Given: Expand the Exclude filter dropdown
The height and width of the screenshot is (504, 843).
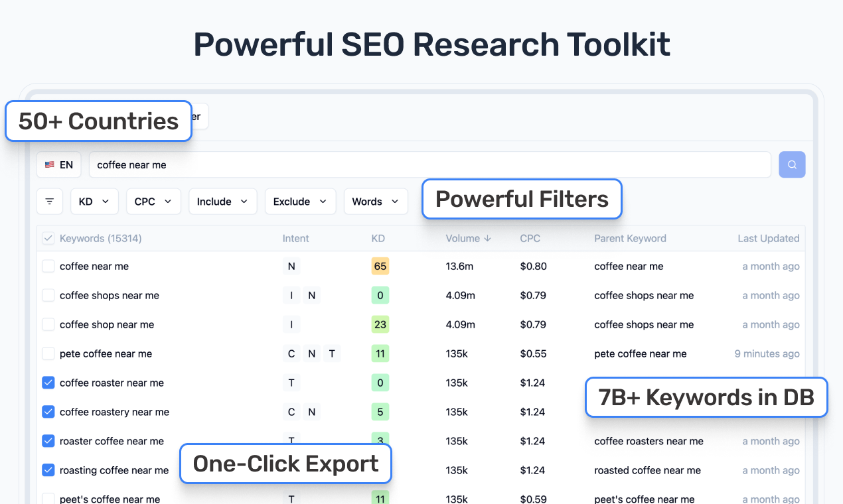Looking at the screenshot, I should click(300, 202).
